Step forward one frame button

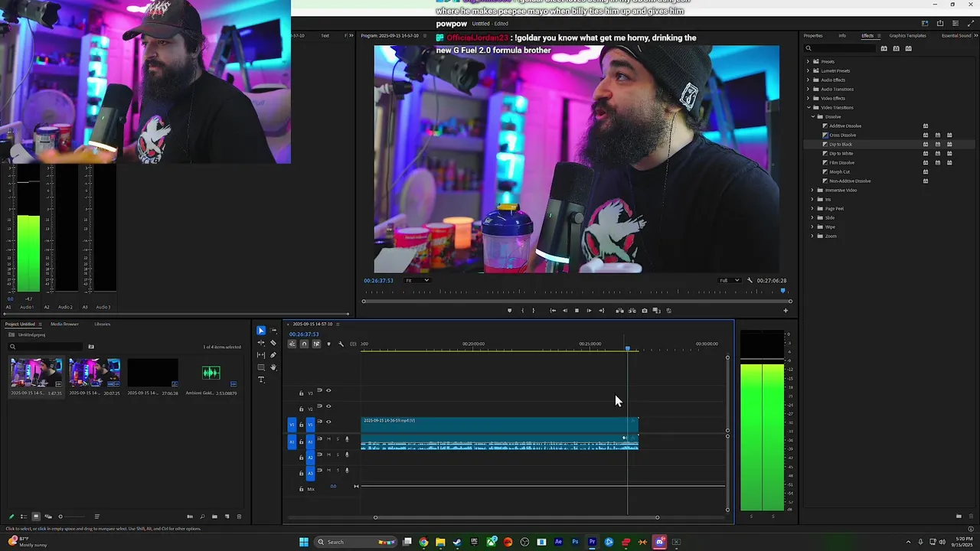(589, 311)
